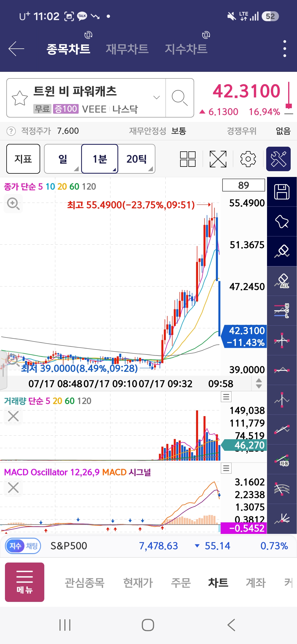Select the vertical line drawing tool
The height and width of the screenshot is (644, 297).
point(282,400)
